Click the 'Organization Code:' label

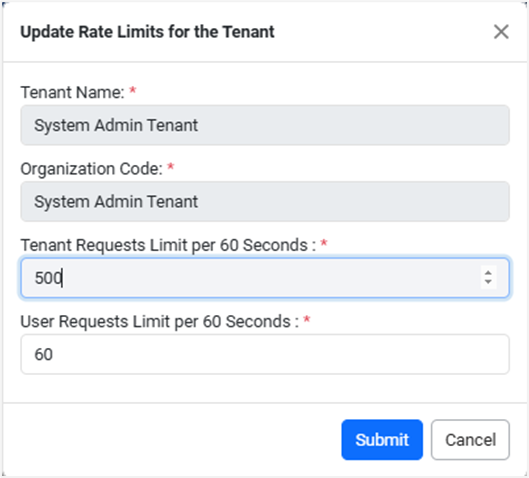(x=92, y=169)
